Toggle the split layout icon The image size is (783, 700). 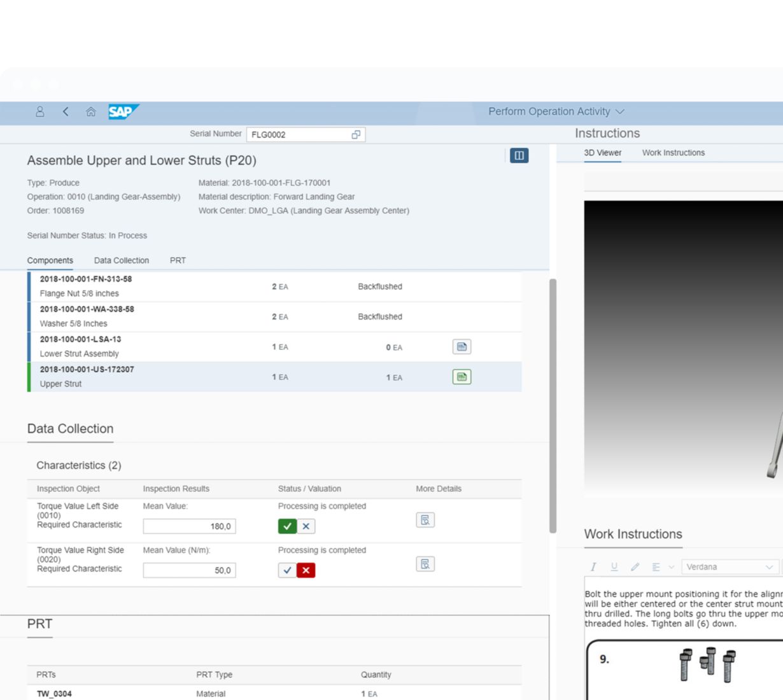[x=519, y=155]
